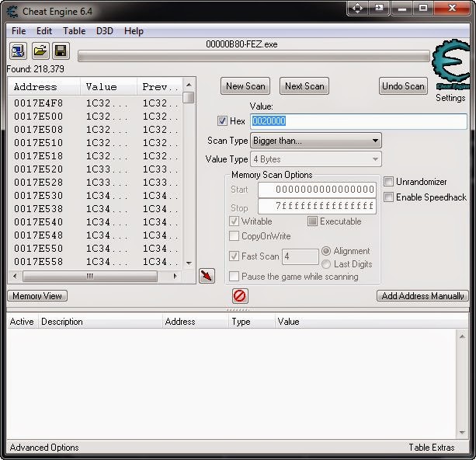
Task: Click the open folder icon to load table
Action: tap(40, 51)
